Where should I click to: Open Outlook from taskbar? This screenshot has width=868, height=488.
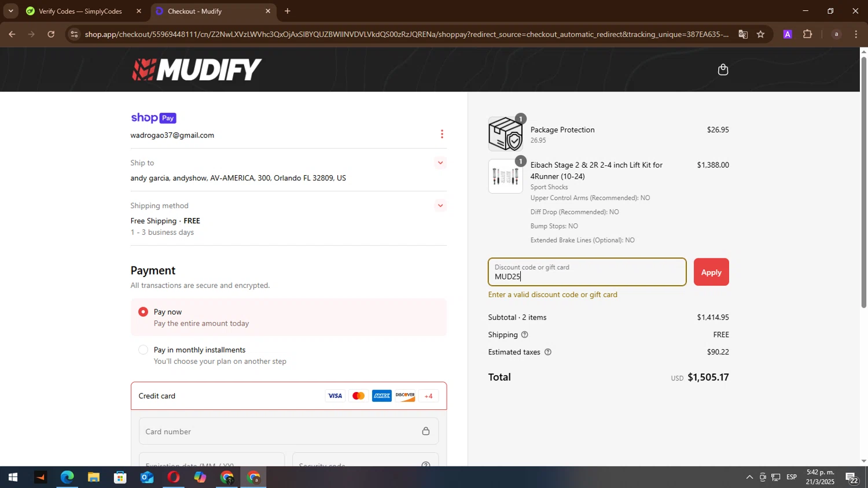coord(147,478)
